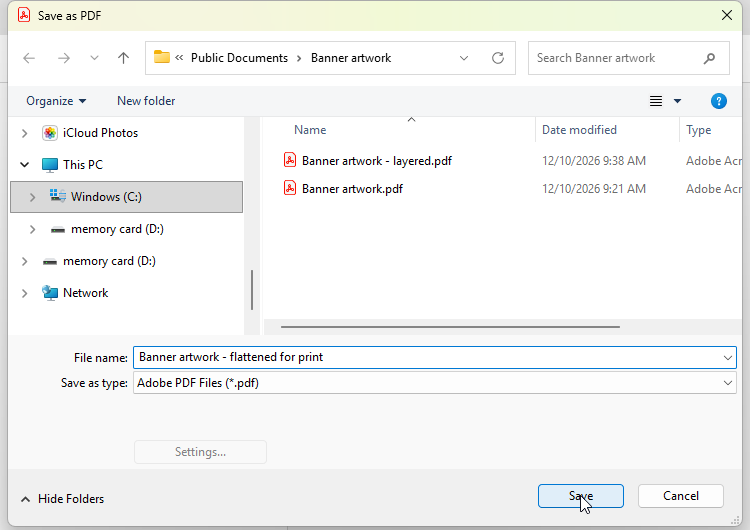Image resolution: width=750 pixels, height=530 pixels.
Task: Select This PC in navigation pane
Action: click(83, 165)
